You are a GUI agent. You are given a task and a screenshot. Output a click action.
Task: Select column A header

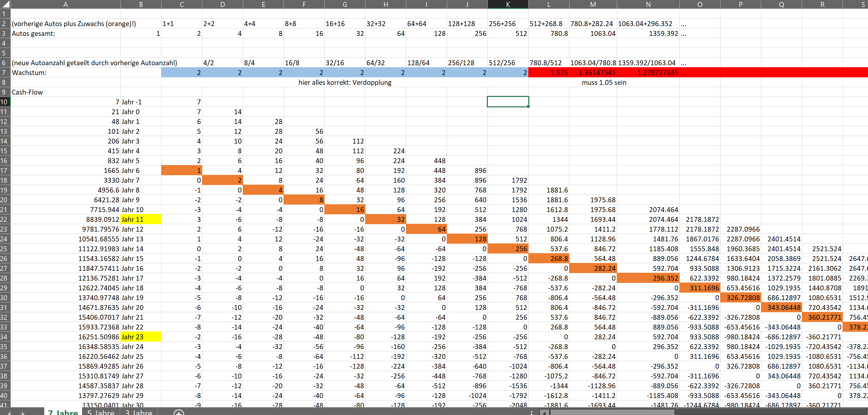pyautogui.click(x=65, y=4)
